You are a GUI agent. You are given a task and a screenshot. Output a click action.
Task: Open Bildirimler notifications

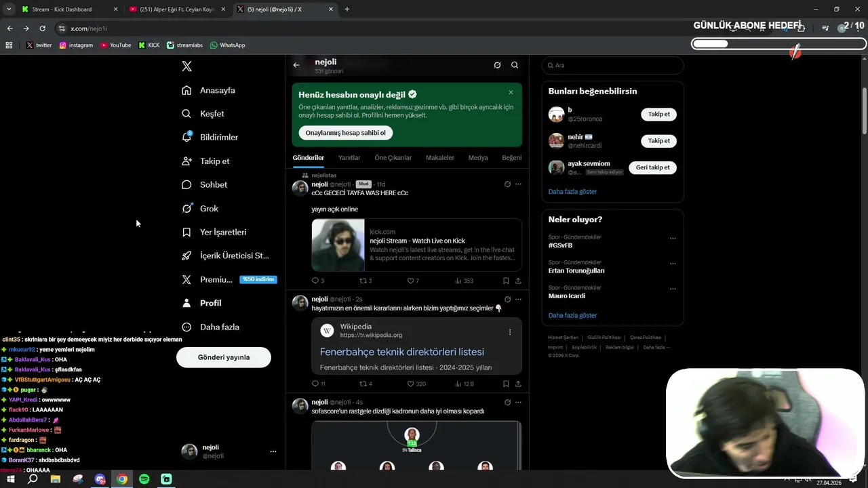pyautogui.click(x=210, y=137)
